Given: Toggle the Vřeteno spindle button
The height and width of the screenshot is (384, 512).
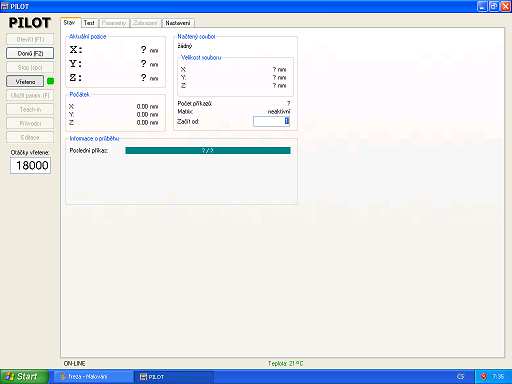Looking at the screenshot, I should [25, 81].
